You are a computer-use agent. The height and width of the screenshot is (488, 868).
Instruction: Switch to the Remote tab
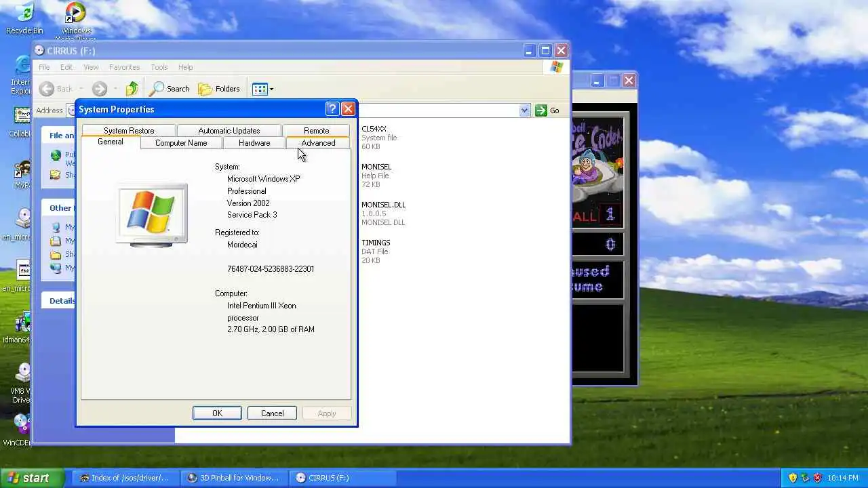coord(316,130)
